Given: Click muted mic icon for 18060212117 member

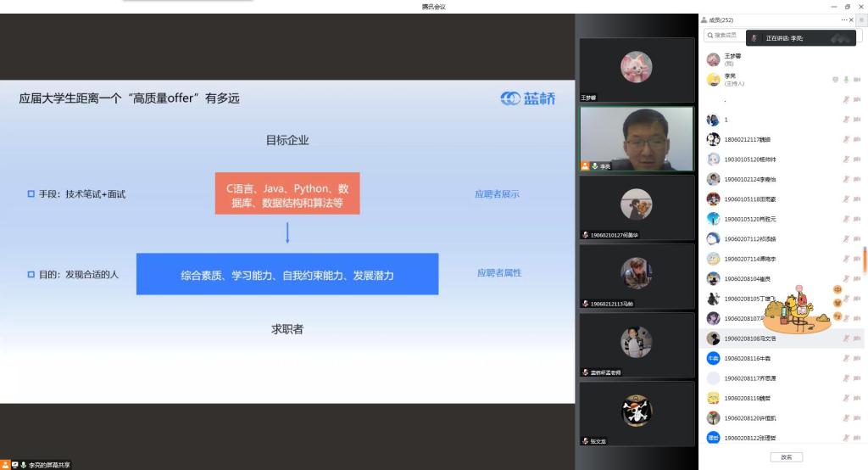Looking at the screenshot, I should coord(846,139).
